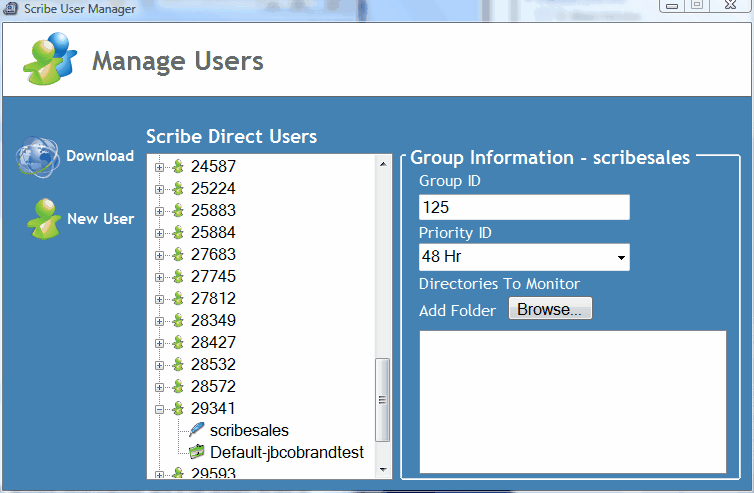Click the user icon next to 28572
Image resolution: width=754 pixels, height=493 pixels.
pyautogui.click(x=178, y=387)
